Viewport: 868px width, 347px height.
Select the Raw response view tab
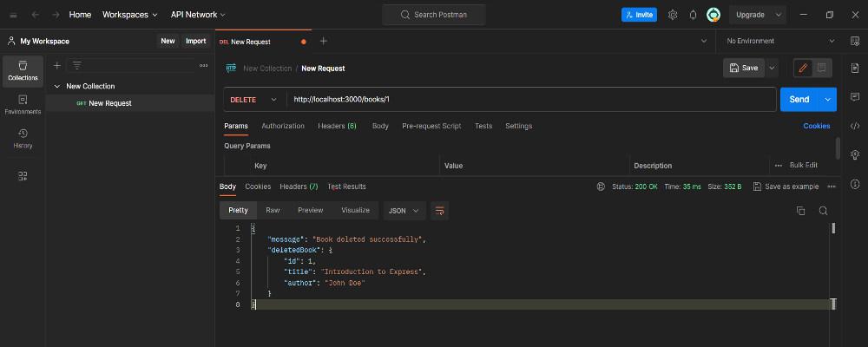(x=273, y=211)
